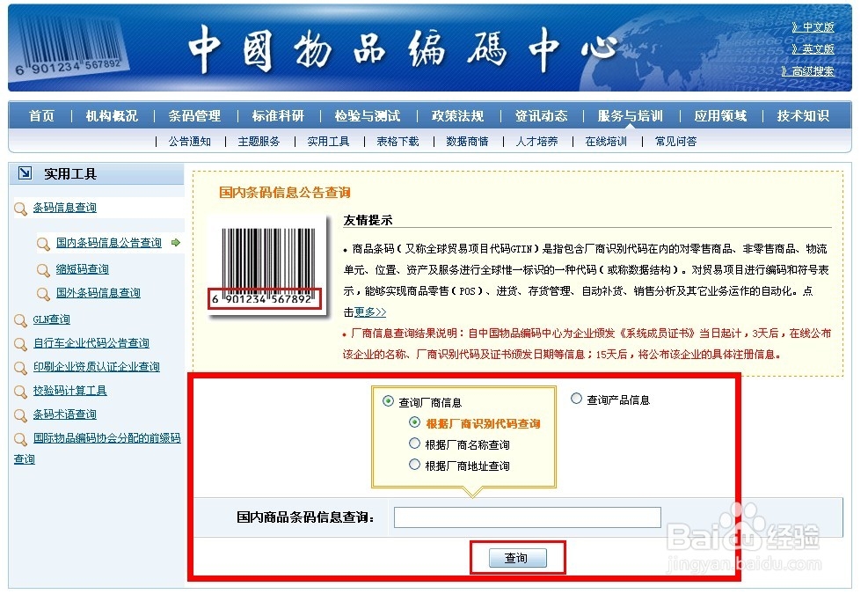Open 检验与测试 menu
Image resolution: width=868 pixels, height=594 pixels.
(368, 116)
